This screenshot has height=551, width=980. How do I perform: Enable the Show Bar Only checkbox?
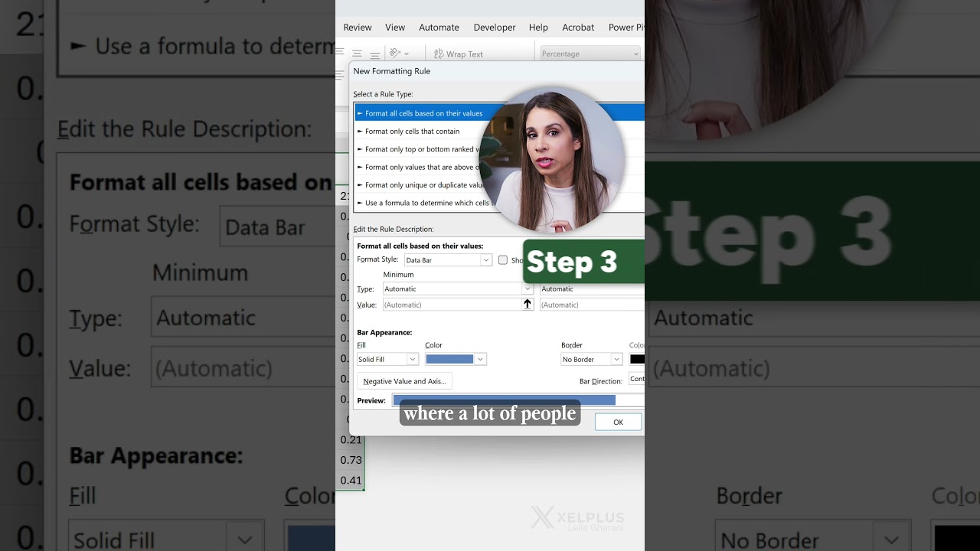tap(503, 260)
